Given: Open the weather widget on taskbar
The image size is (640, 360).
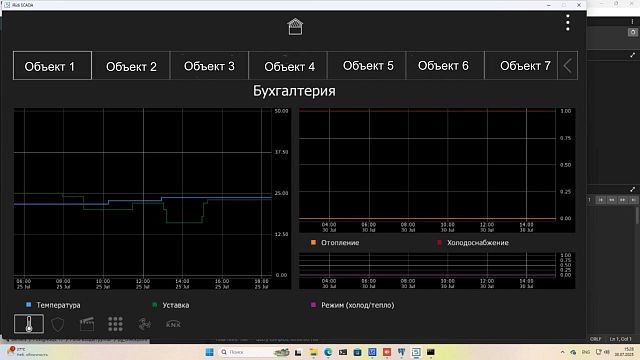Looking at the screenshot, I should click(27, 352).
